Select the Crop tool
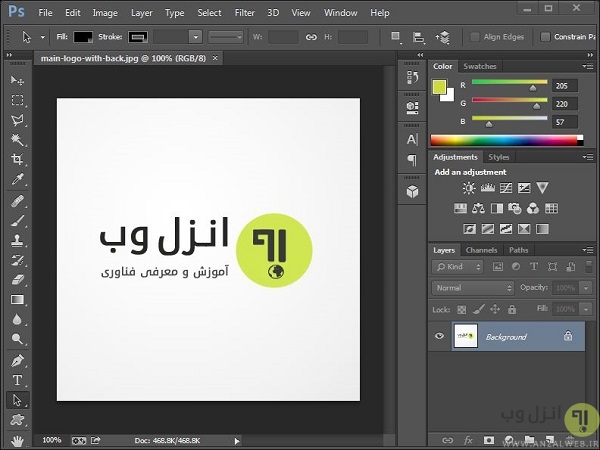600x450 pixels. [17, 160]
